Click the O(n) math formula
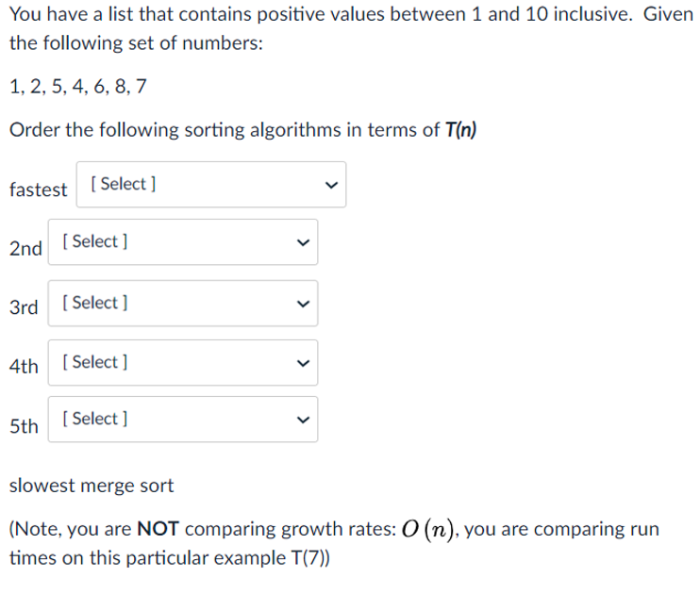The height and width of the screenshot is (594, 700). point(427,530)
